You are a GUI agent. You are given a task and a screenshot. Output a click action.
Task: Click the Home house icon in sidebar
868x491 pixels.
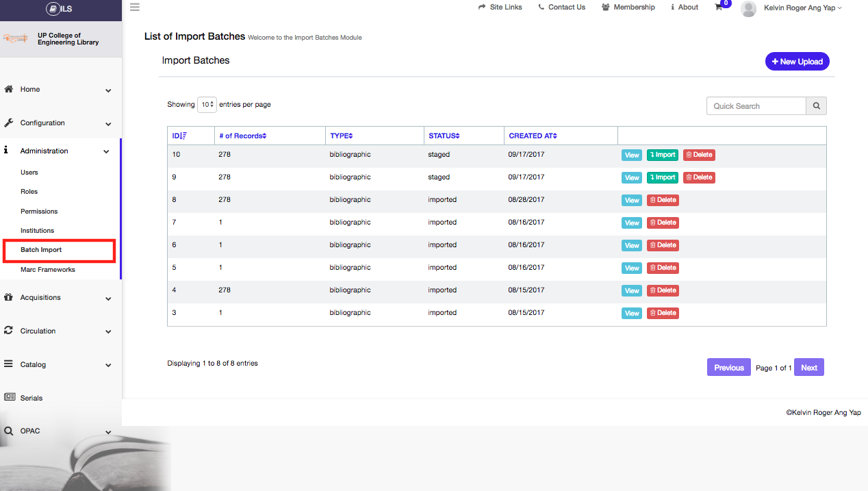pos(9,89)
